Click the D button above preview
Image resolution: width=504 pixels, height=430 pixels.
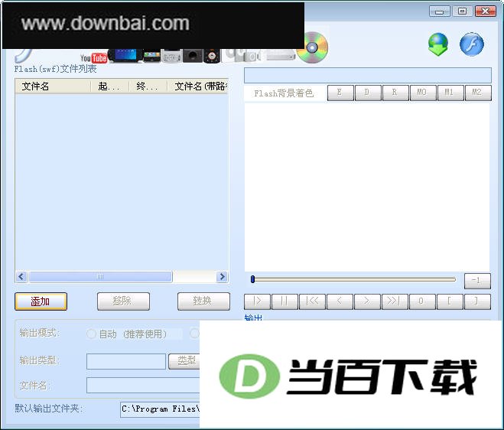point(368,93)
